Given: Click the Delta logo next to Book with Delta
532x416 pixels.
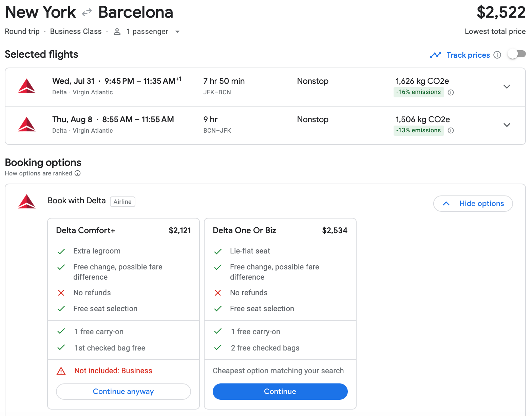Looking at the screenshot, I should 26,202.
